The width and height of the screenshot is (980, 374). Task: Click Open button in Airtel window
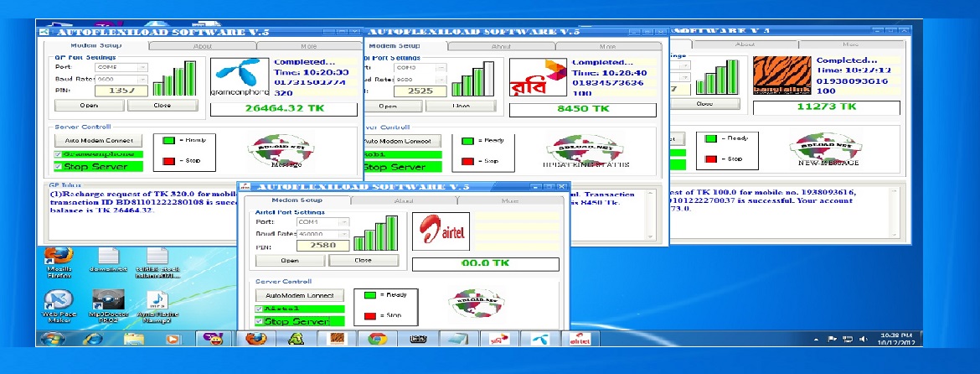tap(290, 260)
